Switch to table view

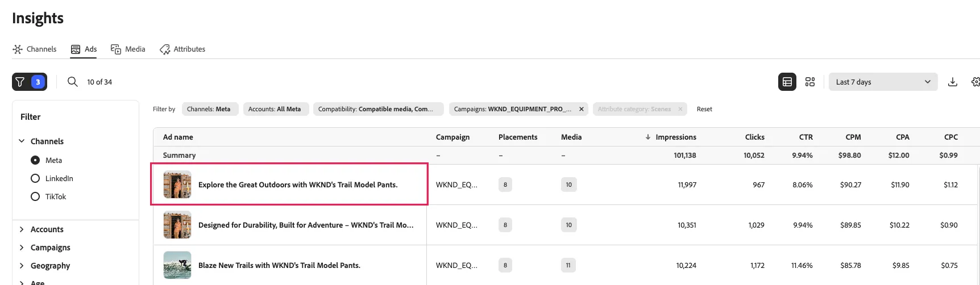(x=787, y=82)
